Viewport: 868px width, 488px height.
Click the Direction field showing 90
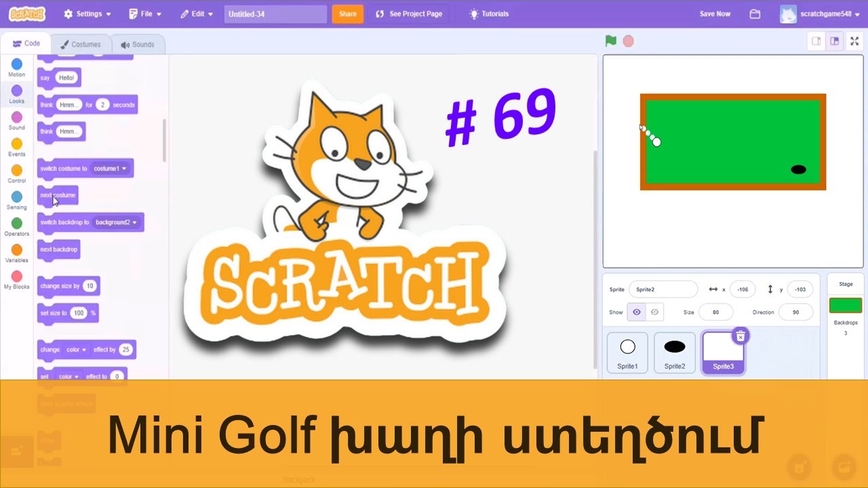pyautogui.click(x=795, y=312)
